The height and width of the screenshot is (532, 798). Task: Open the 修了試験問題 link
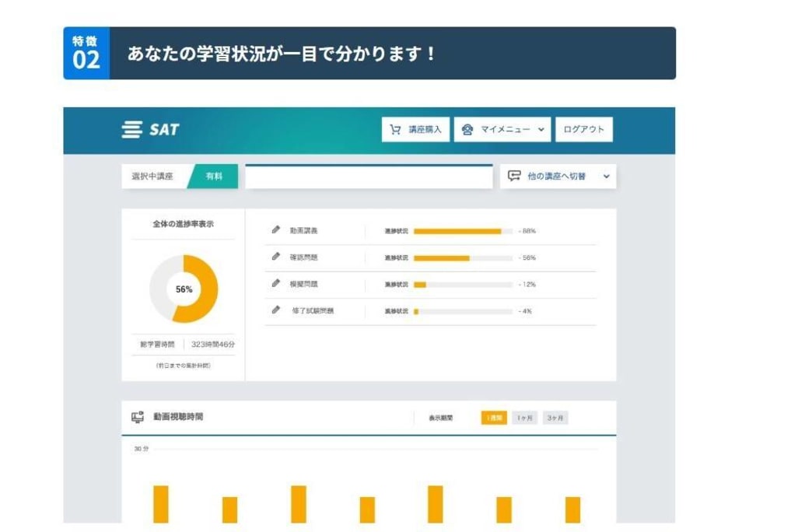point(313,311)
